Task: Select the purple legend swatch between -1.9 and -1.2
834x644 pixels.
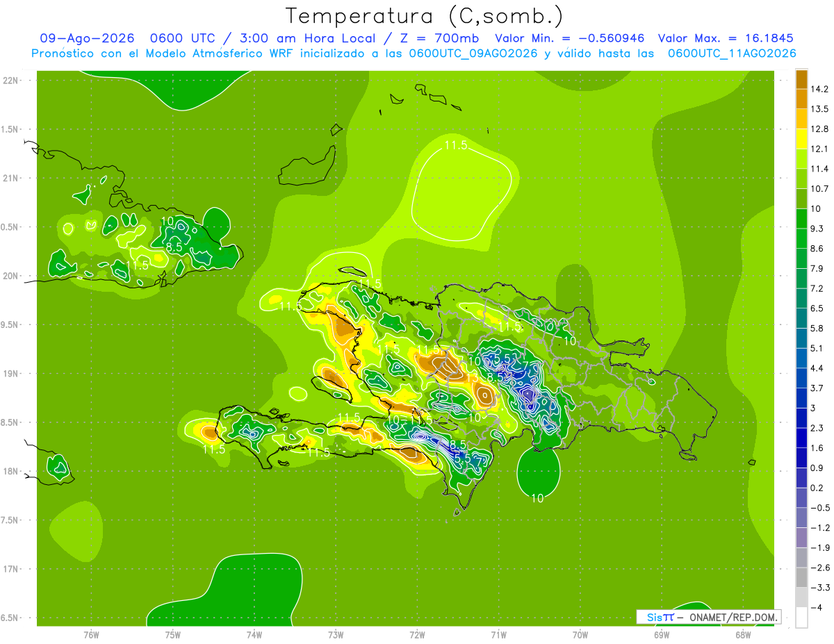Action: (801, 538)
